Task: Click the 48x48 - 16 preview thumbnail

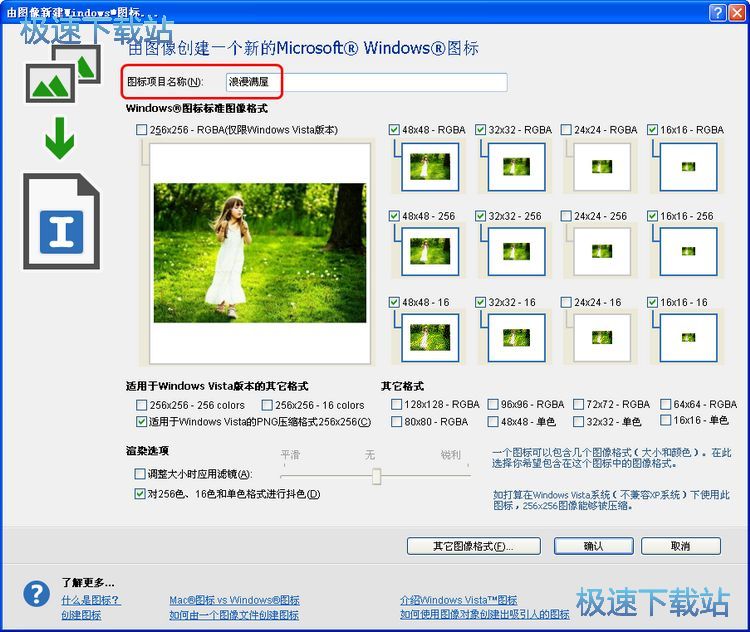Action: [x=430, y=337]
